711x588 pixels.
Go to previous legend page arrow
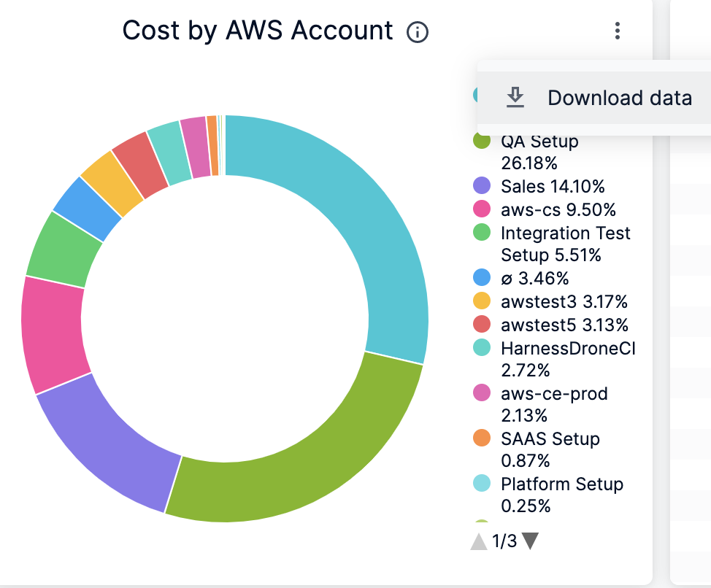[479, 541]
